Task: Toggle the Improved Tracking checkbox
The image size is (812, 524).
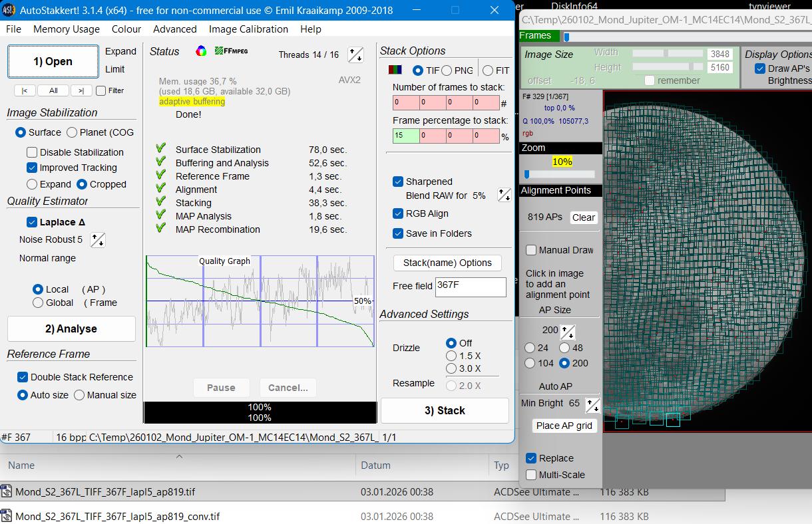Action: (x=32, y=168)
